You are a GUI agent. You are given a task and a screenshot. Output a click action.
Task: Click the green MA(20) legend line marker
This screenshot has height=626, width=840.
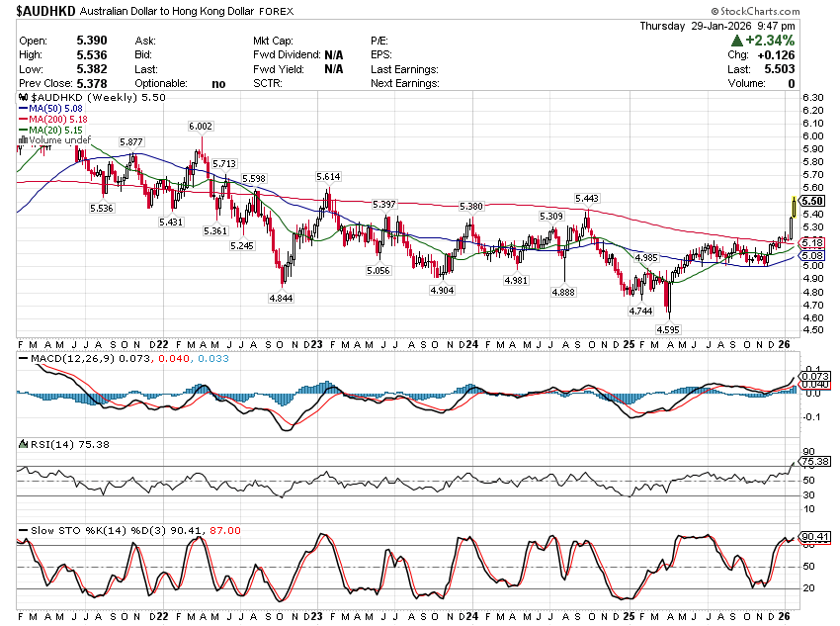click(x=23, y=131)
